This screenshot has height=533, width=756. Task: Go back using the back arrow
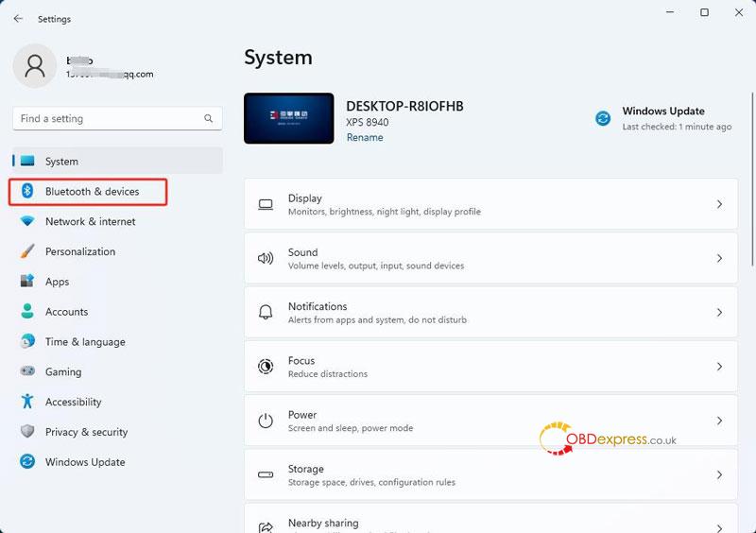click(18, 18)
